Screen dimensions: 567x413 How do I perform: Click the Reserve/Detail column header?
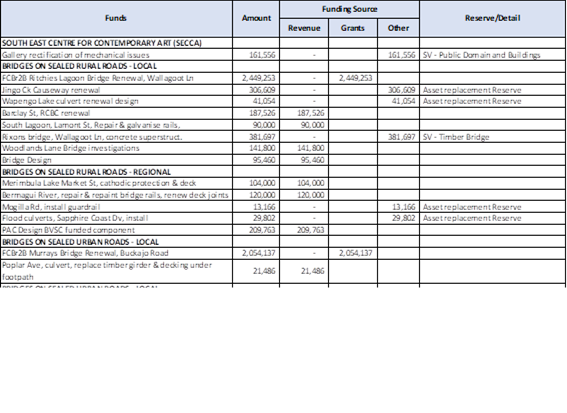point(493,18)
